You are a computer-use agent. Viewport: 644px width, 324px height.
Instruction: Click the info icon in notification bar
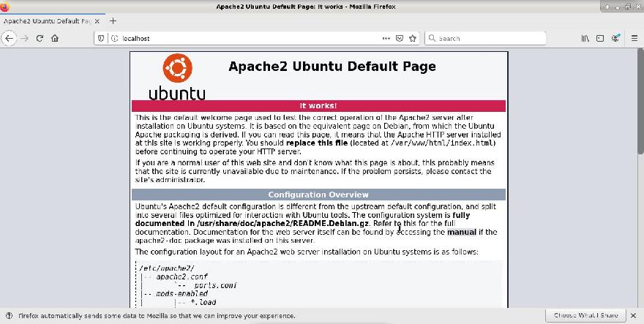point(9,316)
